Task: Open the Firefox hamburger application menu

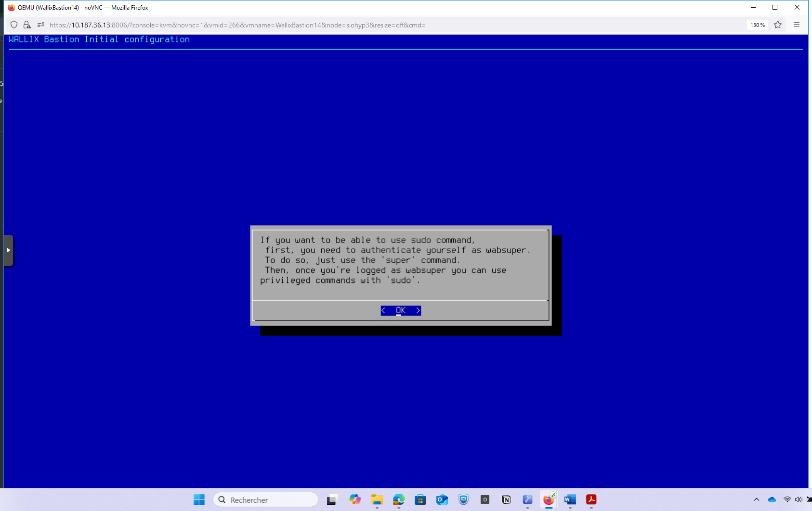Action: (797, 25)
